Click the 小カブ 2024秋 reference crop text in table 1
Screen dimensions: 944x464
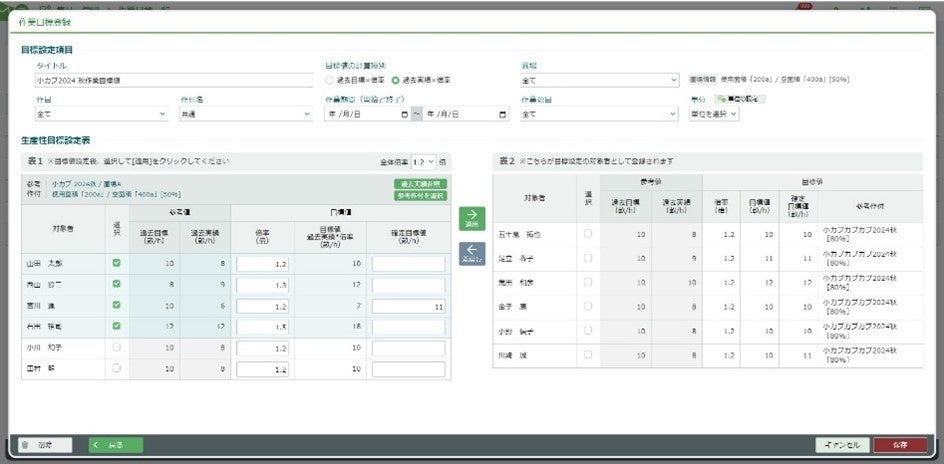(x=87, y=184)
